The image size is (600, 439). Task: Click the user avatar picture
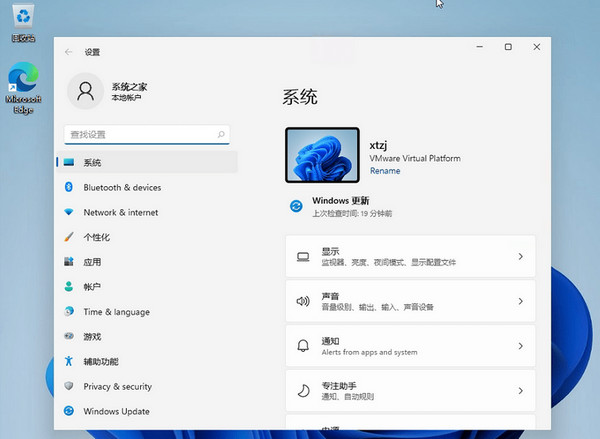coord(85,91)
